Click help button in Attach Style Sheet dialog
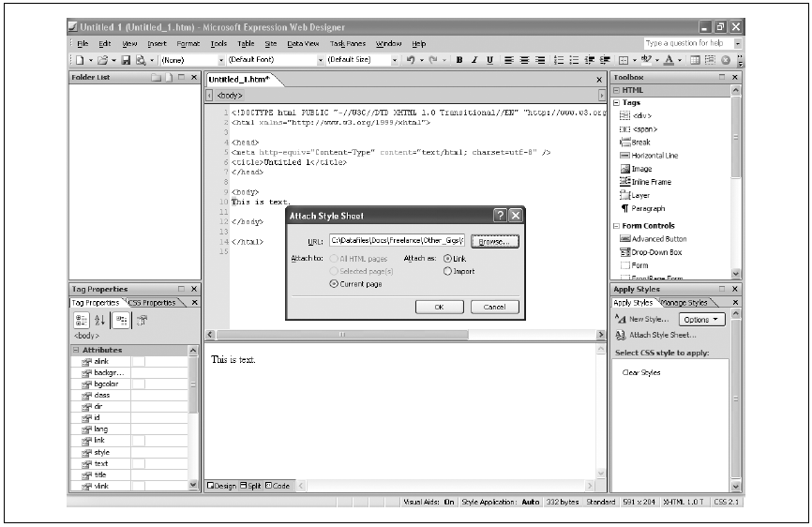This screenshot has width=812, height=527. click(x=500, y=216)
